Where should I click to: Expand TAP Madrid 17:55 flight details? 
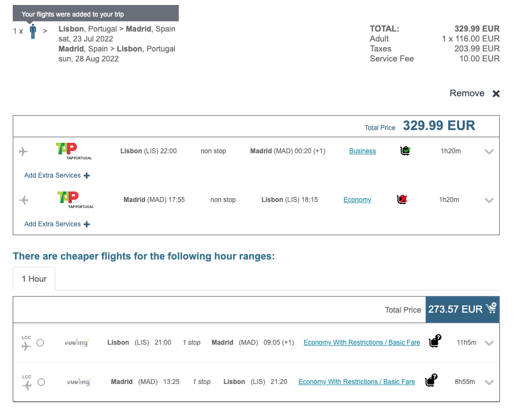pos(489,200)
